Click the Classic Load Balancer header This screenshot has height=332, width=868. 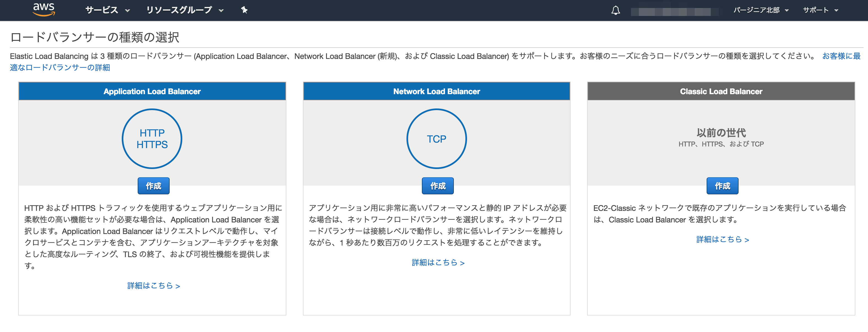pos(721,91)
